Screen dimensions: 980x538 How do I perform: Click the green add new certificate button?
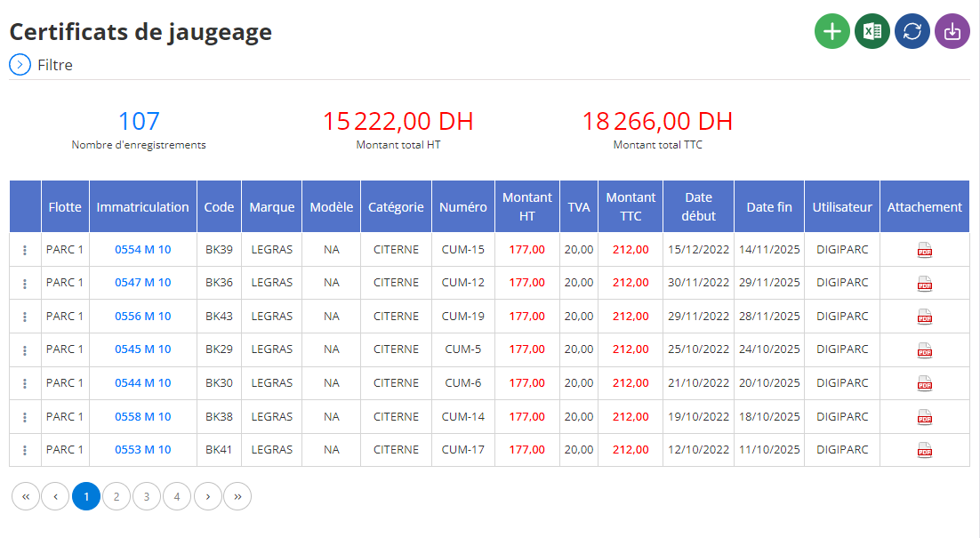(x=831, y=31)
